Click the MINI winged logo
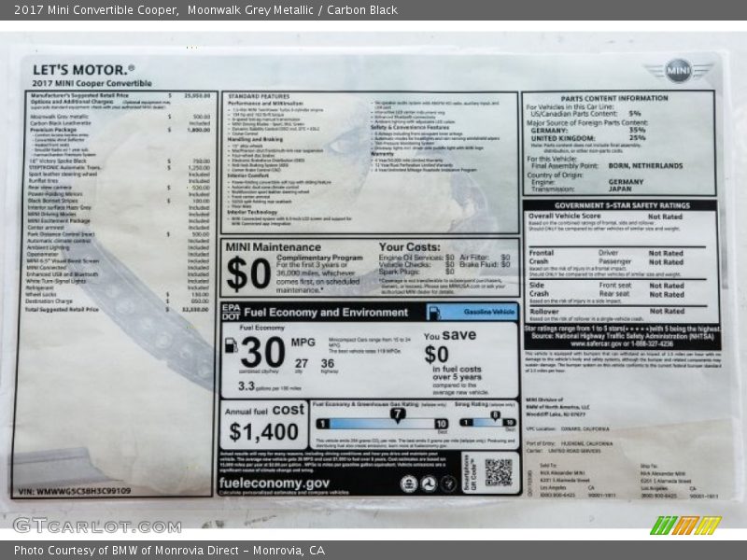747x560 pixels. click(679, 71)
